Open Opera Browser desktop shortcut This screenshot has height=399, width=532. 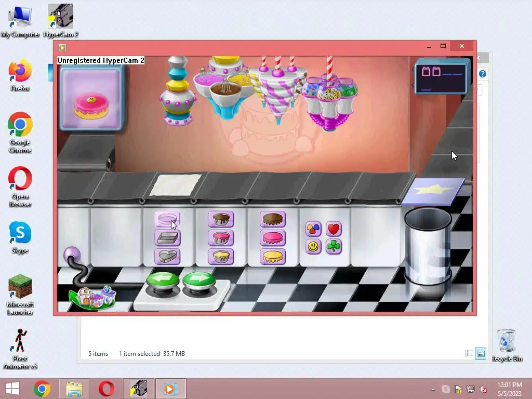(x=20, y=187)
